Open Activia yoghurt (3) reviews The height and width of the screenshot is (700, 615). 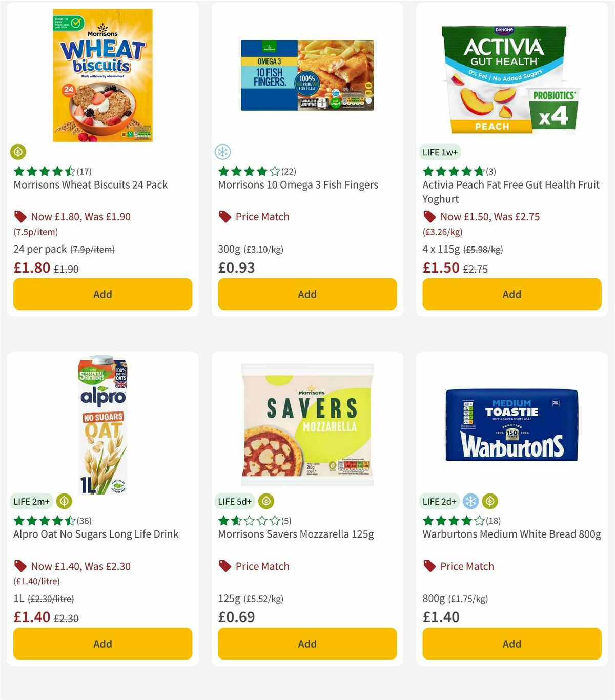coord(491,171)
